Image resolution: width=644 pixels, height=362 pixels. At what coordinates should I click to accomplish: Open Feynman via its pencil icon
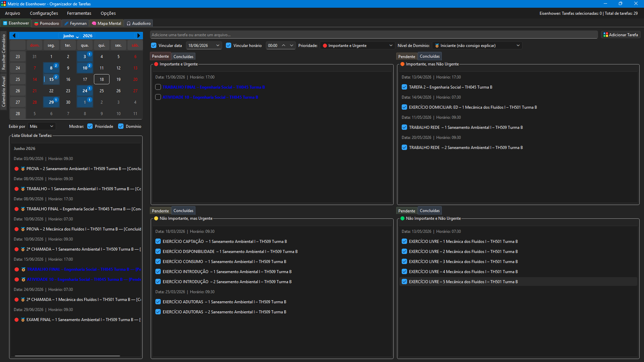pos(66,23)
